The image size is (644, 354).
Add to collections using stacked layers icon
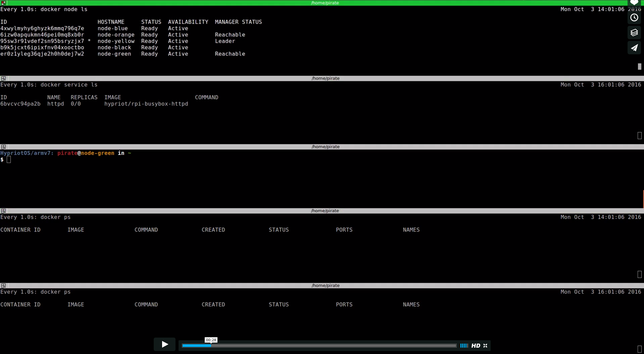coord(634,33)
